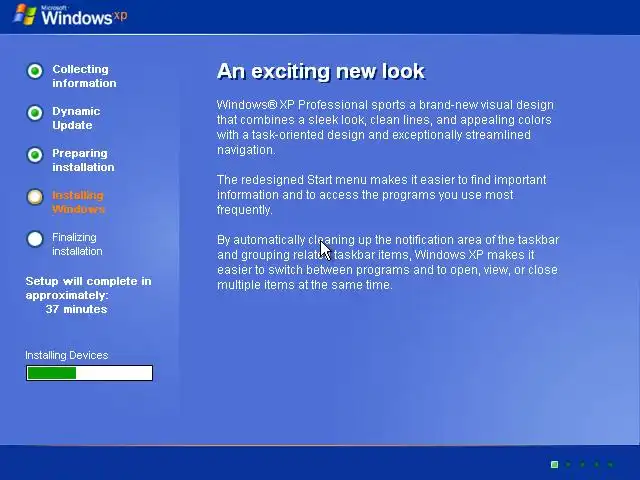This screenshot has width=640, height=480.
Task: Click the bright green slideshow indicator square
Action: coord(554,464)
